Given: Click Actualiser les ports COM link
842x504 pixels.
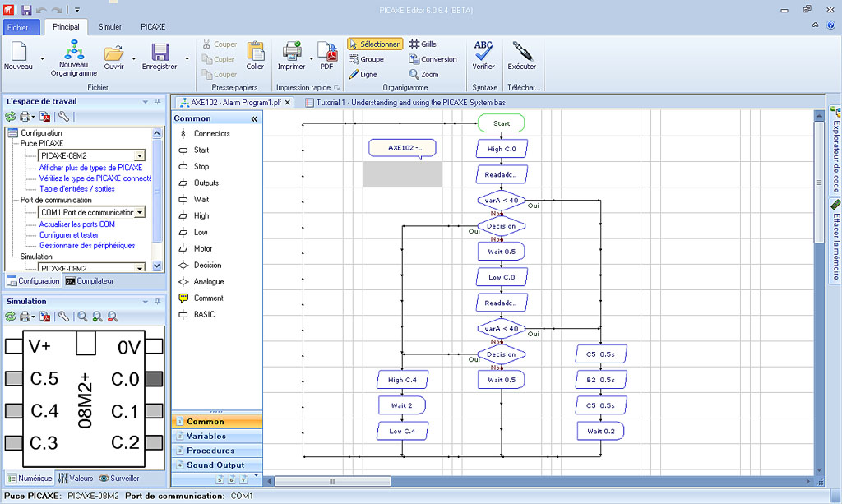Looking at the screenshot, I should 77,224.
